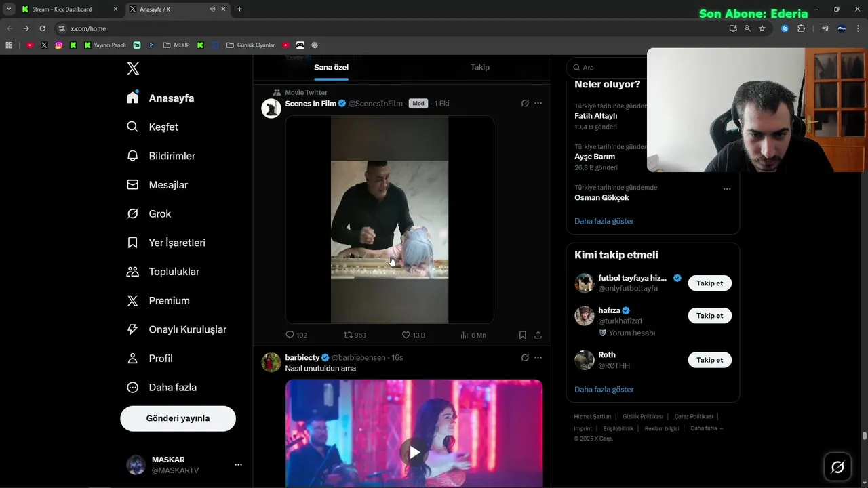The image size is (868, 488).
Task: Open Premium from the sidebar
Action: [158, 300]
